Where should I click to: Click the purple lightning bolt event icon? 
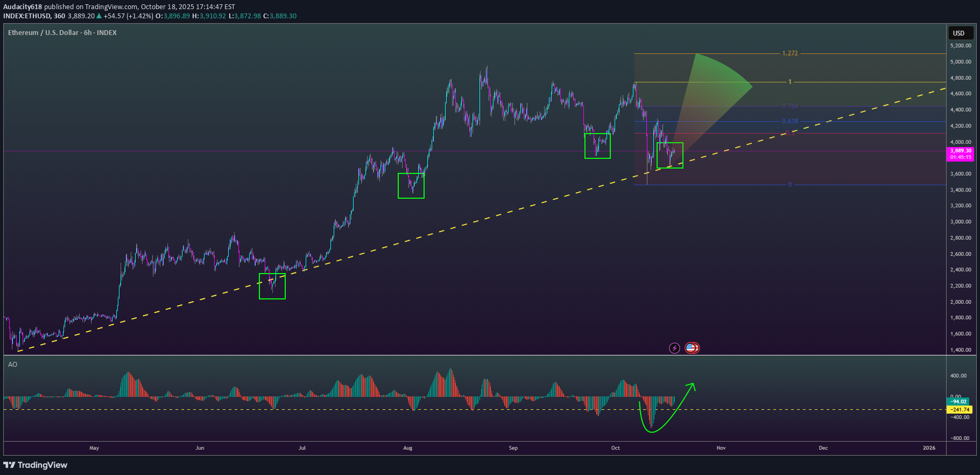coord(674,348)
